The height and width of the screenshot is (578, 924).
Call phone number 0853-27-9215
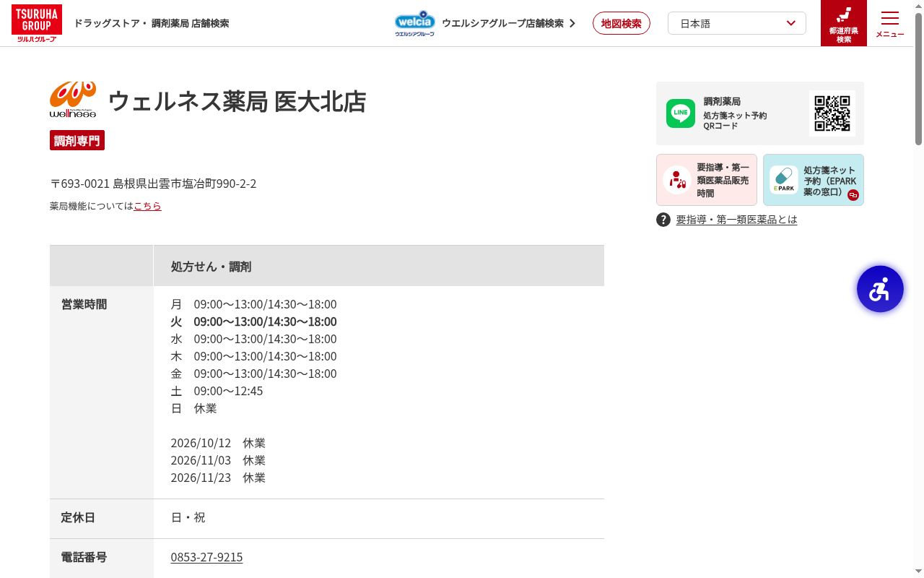point(206,557)
